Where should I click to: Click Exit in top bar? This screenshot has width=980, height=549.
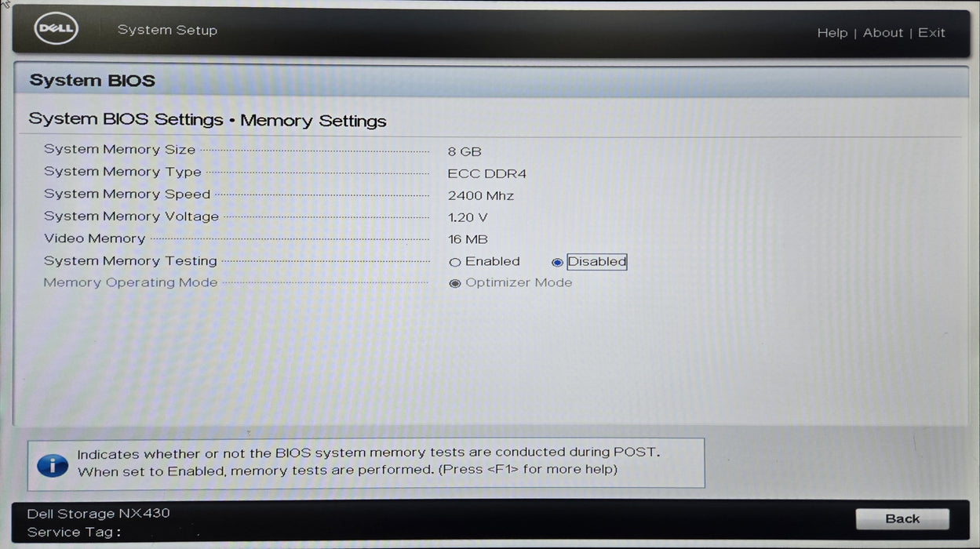[931, 33]
